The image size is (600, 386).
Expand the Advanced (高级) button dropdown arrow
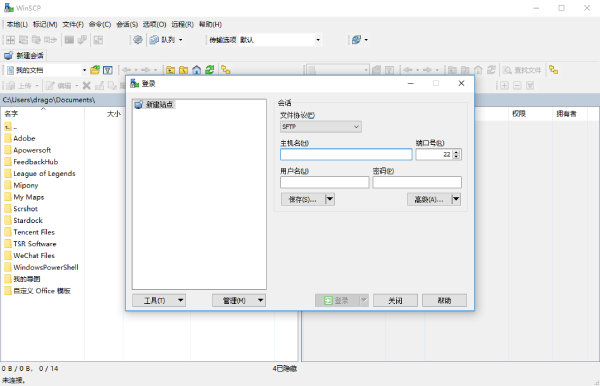tap(456, 199)
